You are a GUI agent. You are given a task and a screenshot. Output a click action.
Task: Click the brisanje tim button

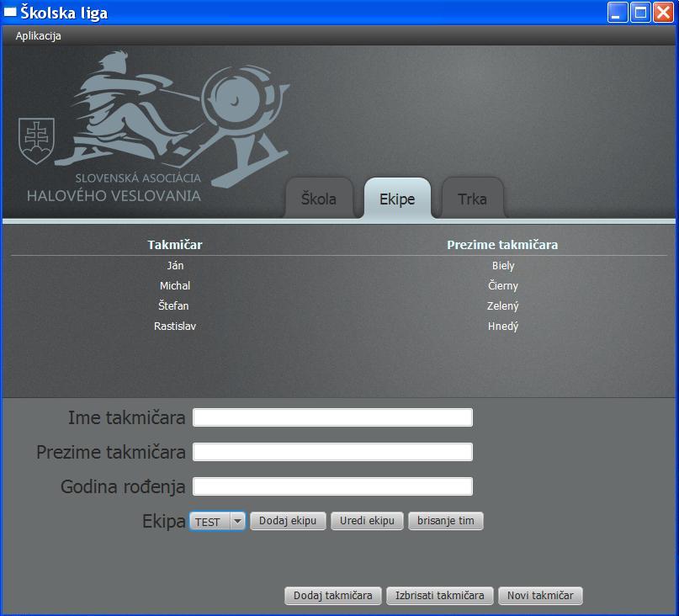446,521
